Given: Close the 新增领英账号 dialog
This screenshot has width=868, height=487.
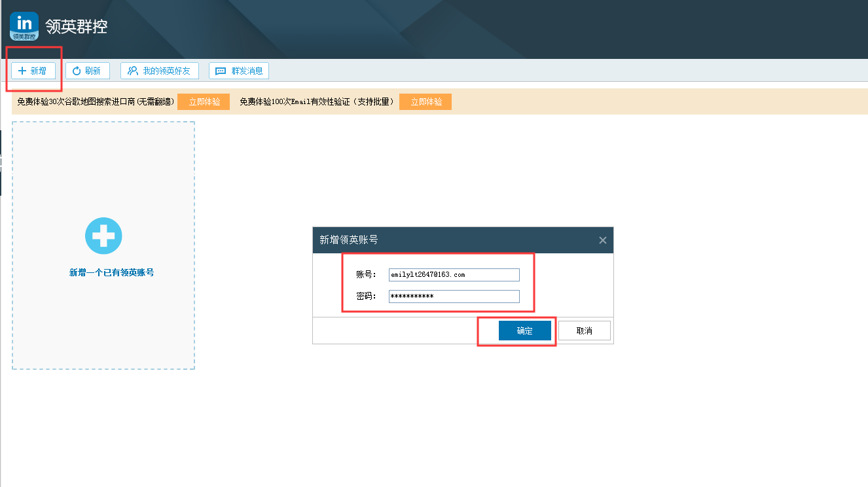Looking at the screenshot, I should click(602, 240).
